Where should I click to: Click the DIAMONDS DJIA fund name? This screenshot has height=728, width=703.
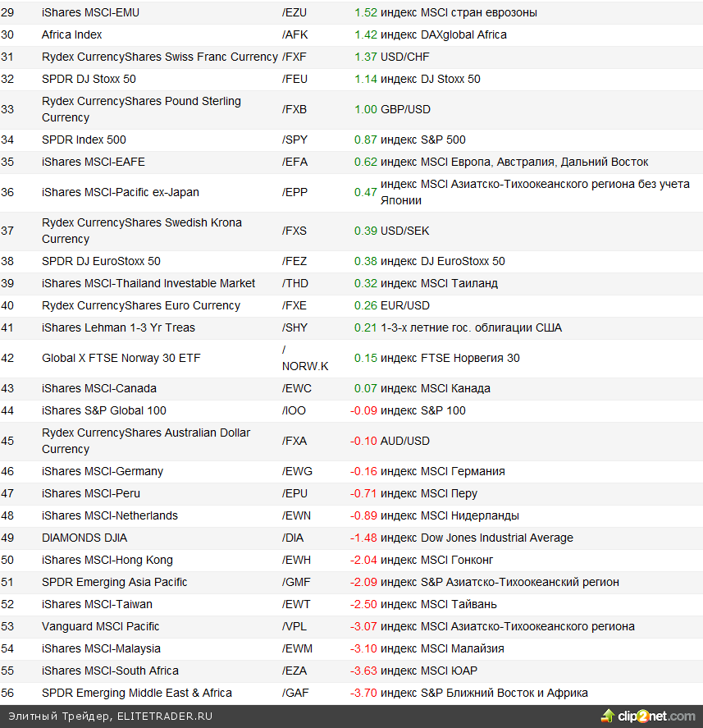[84, 538]
